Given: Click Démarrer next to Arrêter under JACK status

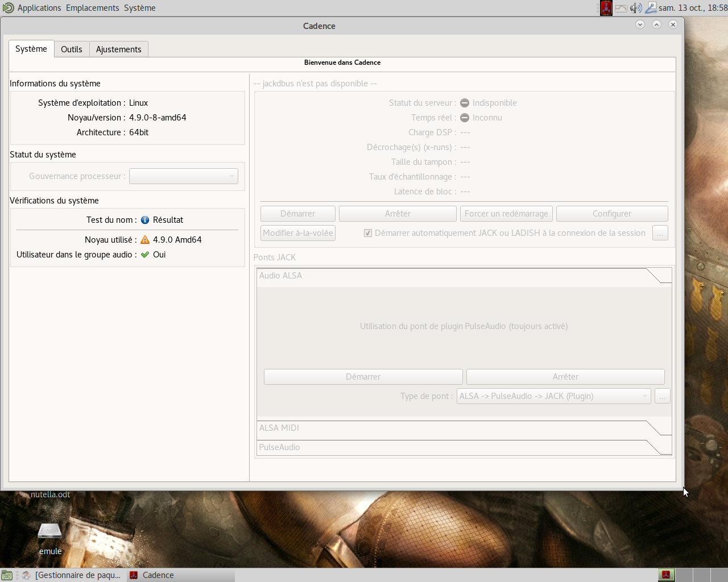Looking at the screenshot, I should (x=298, y=214).
